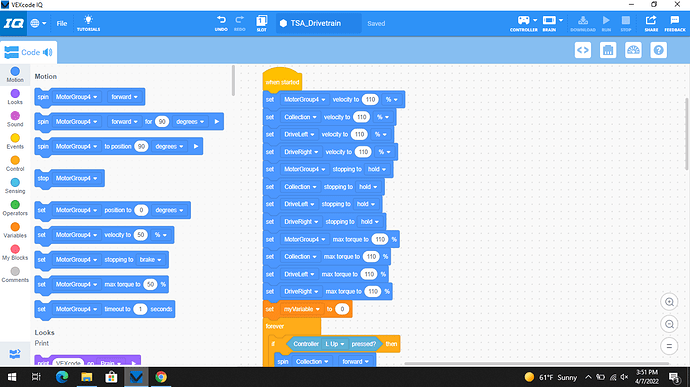Click the timeout value 1 in palette block
The height and width of the screenshot is (387, 690).
point(140,309)
